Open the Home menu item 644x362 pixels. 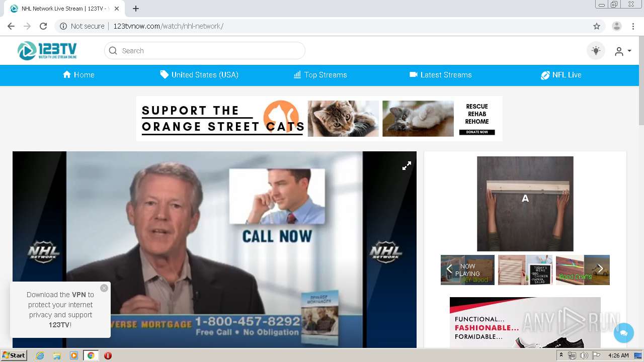click(x=78, y=75)
